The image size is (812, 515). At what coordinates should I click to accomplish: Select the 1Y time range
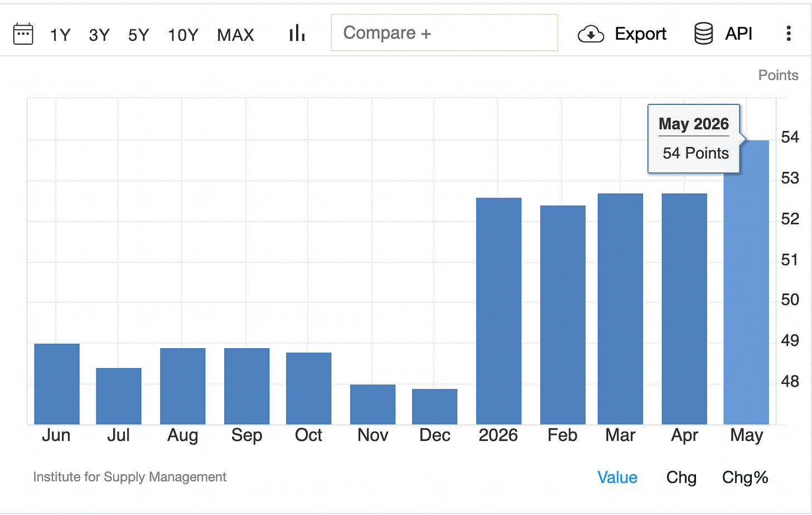coord(60,35)
